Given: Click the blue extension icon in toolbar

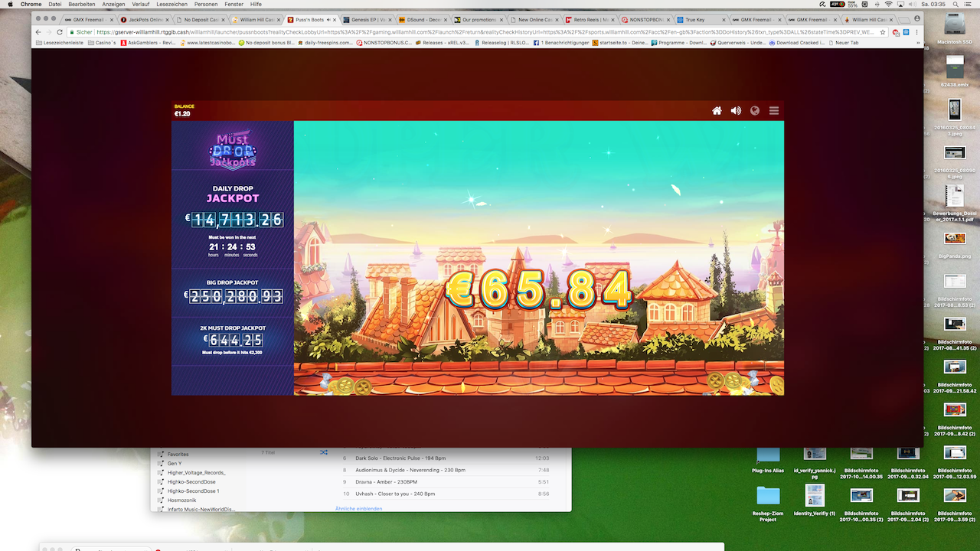Looking at the screenshot, I should (x=906, y=32).
